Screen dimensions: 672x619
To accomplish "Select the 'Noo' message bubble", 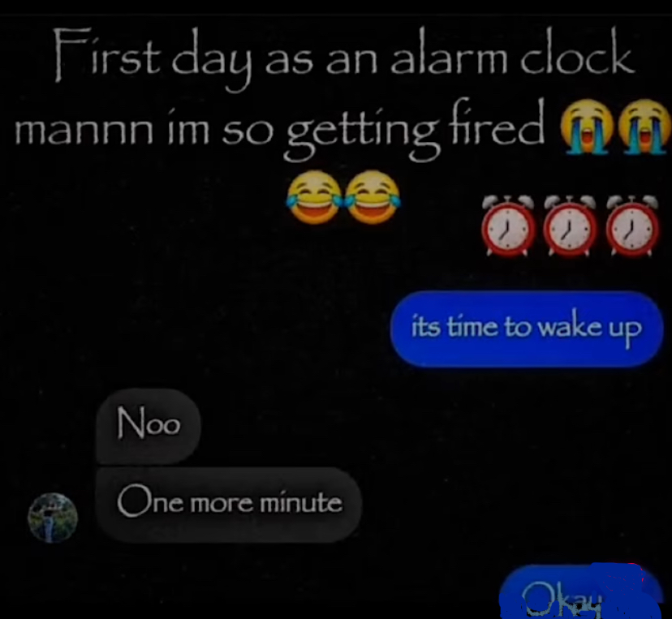I will [x=149, y=426].
